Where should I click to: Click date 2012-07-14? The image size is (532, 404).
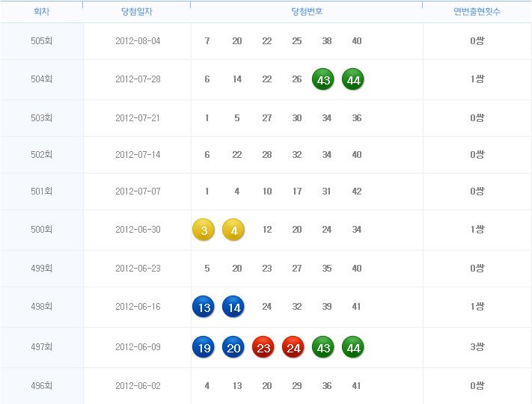[x=138, y=155]
